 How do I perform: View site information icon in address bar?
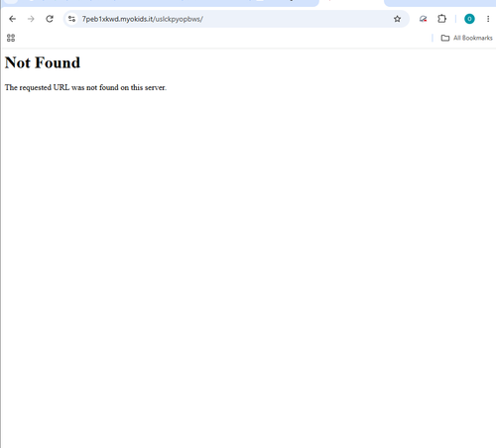click(x=71, y=19)
